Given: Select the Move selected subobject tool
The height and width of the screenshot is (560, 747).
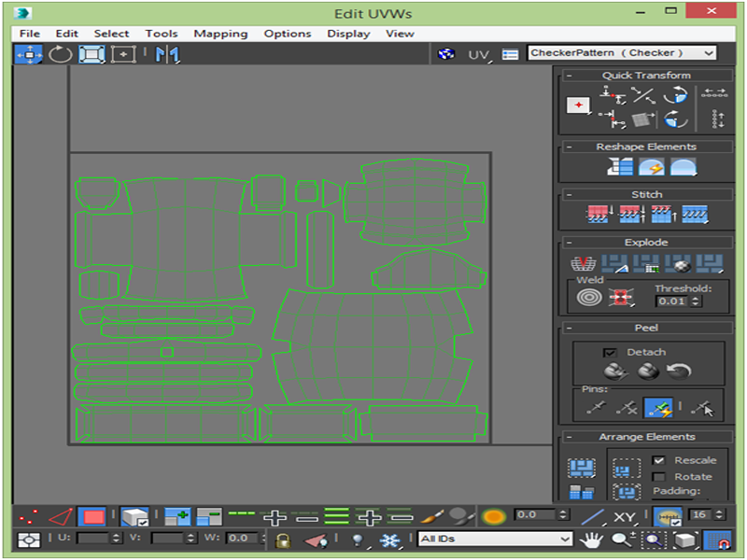Looking at the screenshot, I should (29, 54).
